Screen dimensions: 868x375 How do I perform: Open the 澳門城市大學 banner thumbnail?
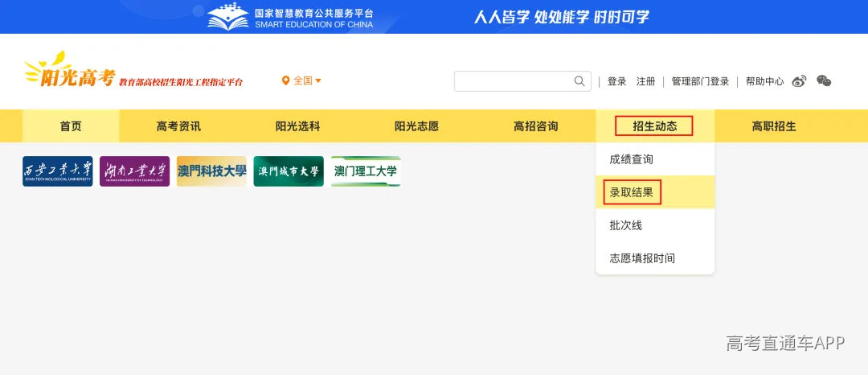pos(289,171)
